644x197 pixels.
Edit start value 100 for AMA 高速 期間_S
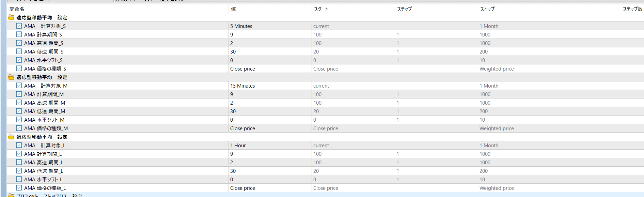click(354, 43)
